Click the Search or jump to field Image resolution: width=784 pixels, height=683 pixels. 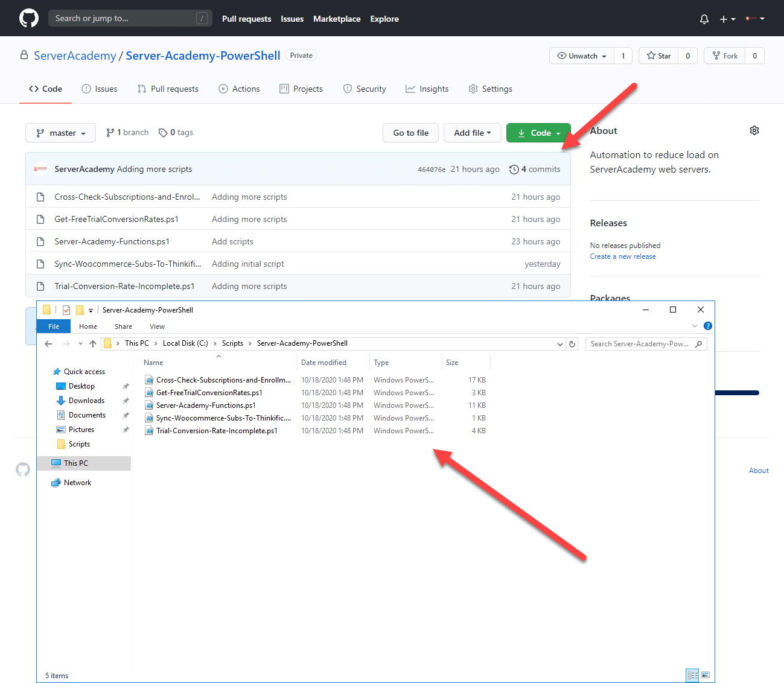tap(130, 18)
